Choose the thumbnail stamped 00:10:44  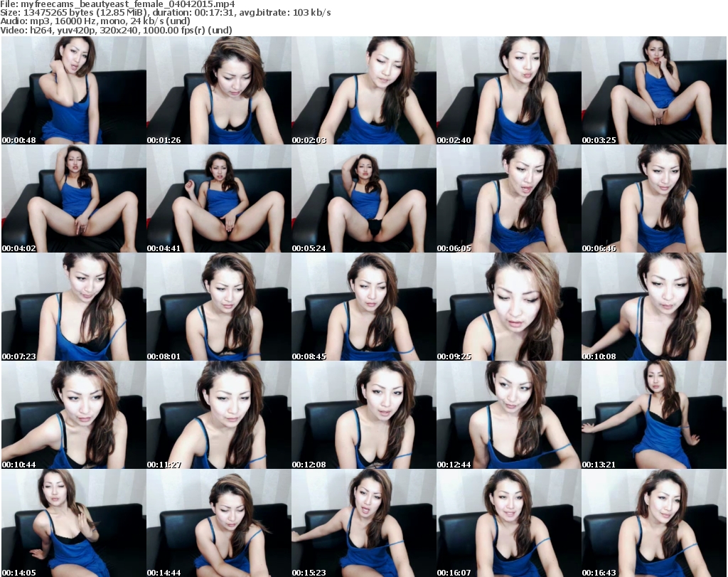click(74, 415)
